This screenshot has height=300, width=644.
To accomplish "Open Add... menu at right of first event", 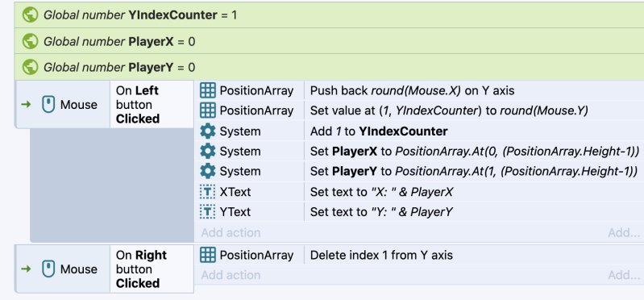I will 624,232.
